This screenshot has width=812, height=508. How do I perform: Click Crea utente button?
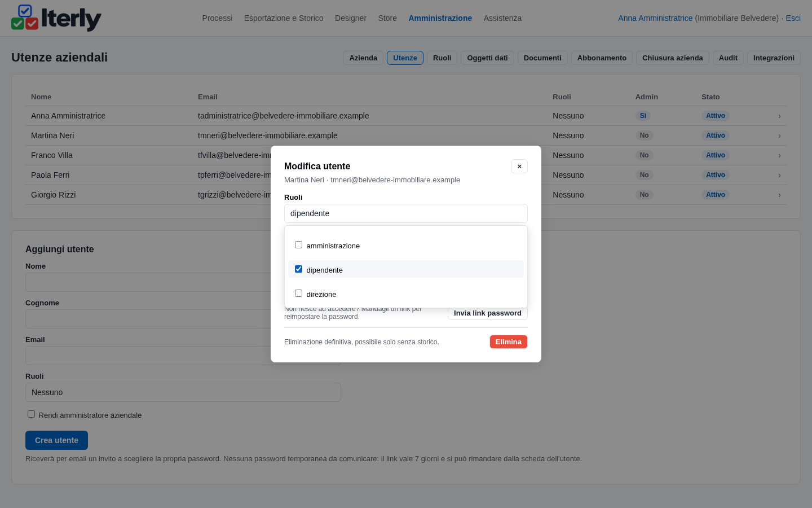click(56, 440)
